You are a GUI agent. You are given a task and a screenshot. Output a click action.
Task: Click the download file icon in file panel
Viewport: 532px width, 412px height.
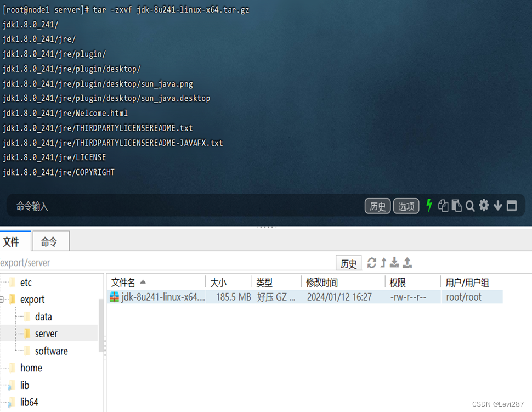pyautogui.click(x=394, y=263)
